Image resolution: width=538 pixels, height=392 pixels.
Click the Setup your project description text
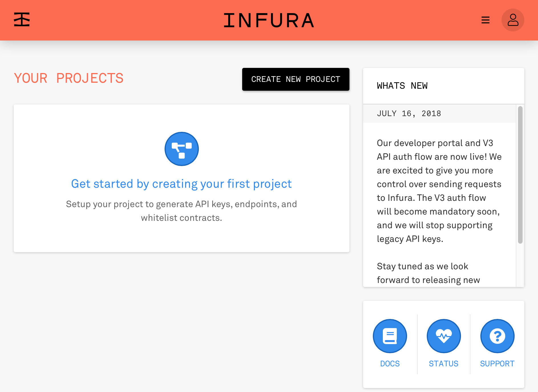181,211
